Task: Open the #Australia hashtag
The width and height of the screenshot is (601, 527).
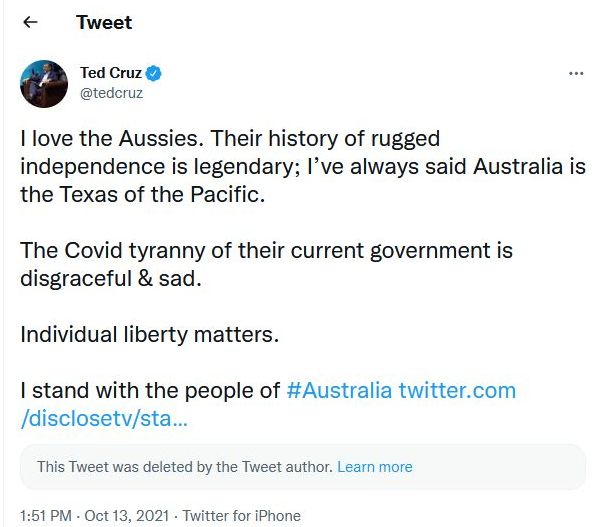Action: [339, 390]
